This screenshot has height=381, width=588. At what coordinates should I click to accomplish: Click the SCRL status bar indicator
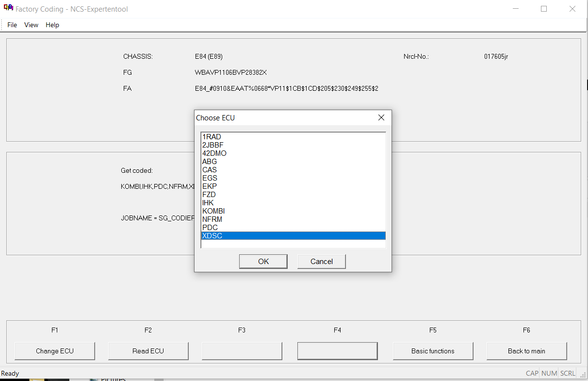click(x=568, y=373)
